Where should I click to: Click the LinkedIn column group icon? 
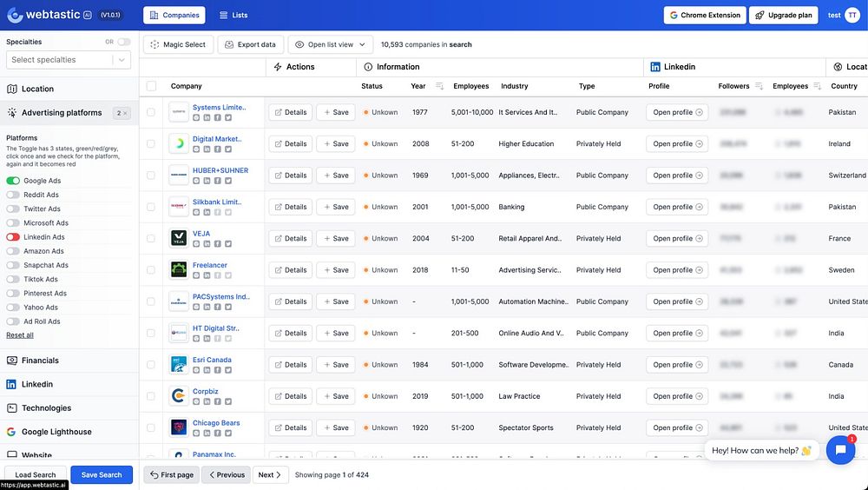point(654,67)
